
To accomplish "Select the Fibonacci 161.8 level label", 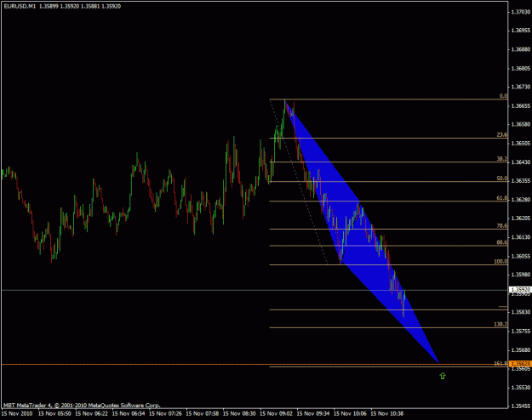I will tap(501, 363).
